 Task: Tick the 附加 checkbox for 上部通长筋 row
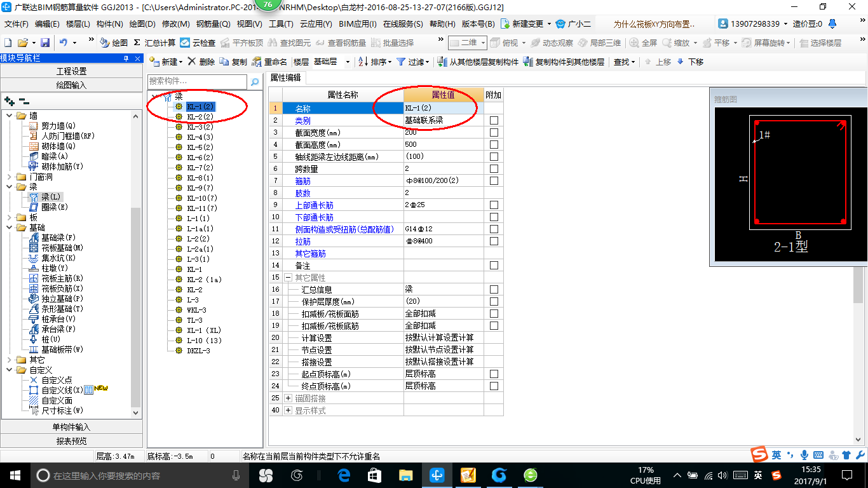coord(494,205)
